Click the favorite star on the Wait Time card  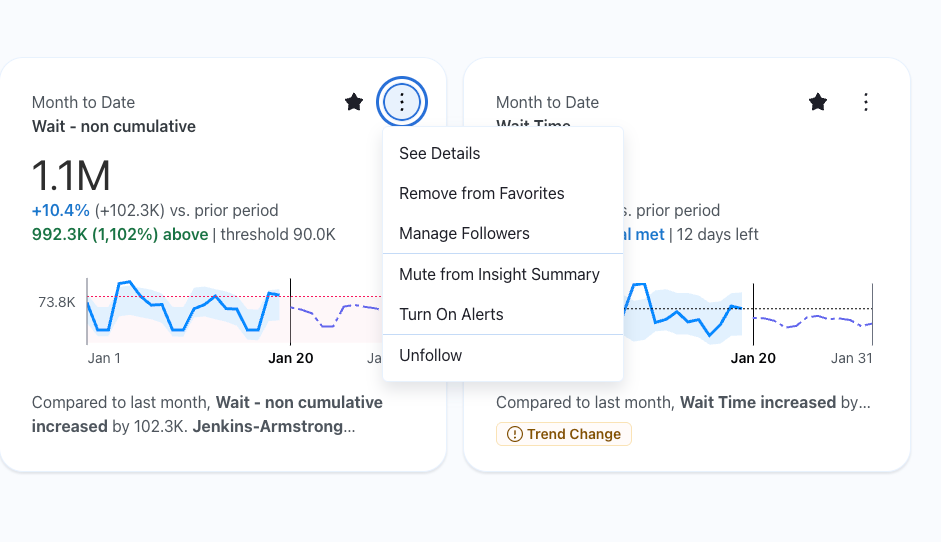[818, 102]
